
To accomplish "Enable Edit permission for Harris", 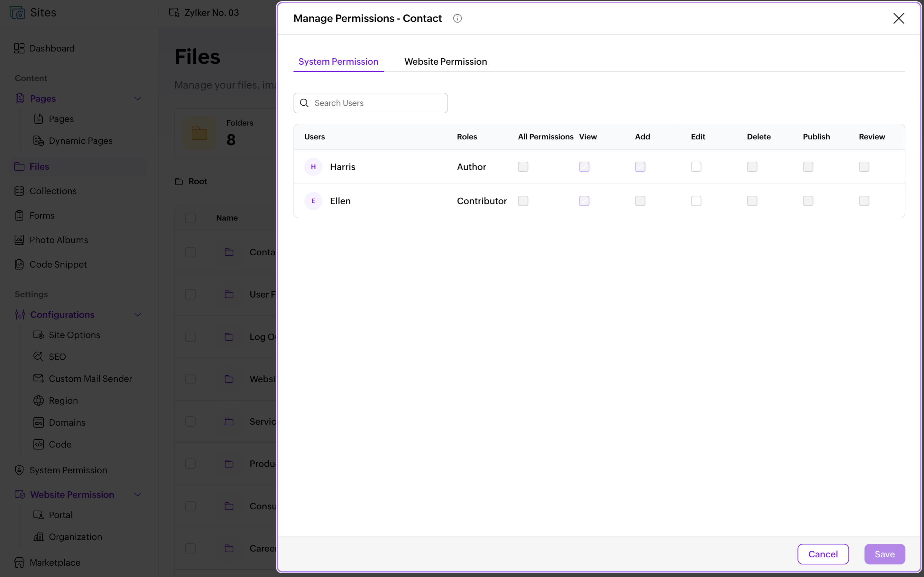I will (x=696, y=167).
